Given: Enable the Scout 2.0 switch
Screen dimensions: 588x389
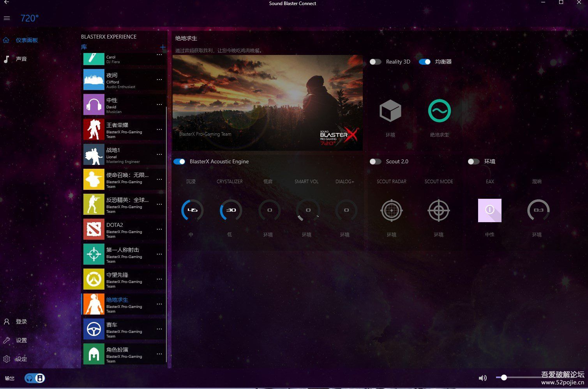Looking at the screenshot, I should [x=376, y=161].
